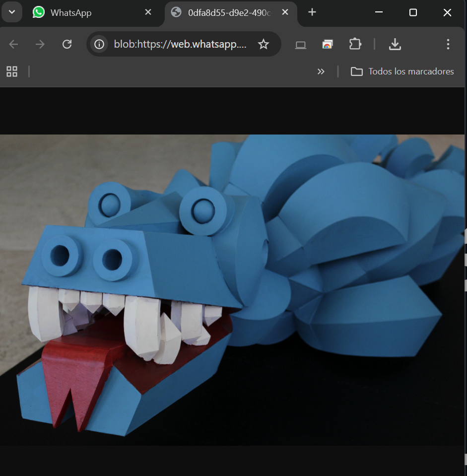Click the Chrome-colored extension icon

tap(328, 45)
